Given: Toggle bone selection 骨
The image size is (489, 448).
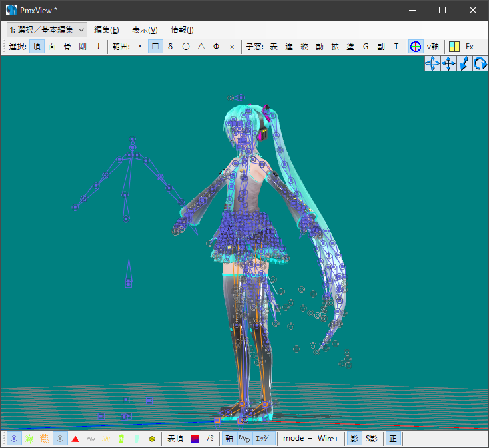Looking at the screenshot, I should (67, 47).
